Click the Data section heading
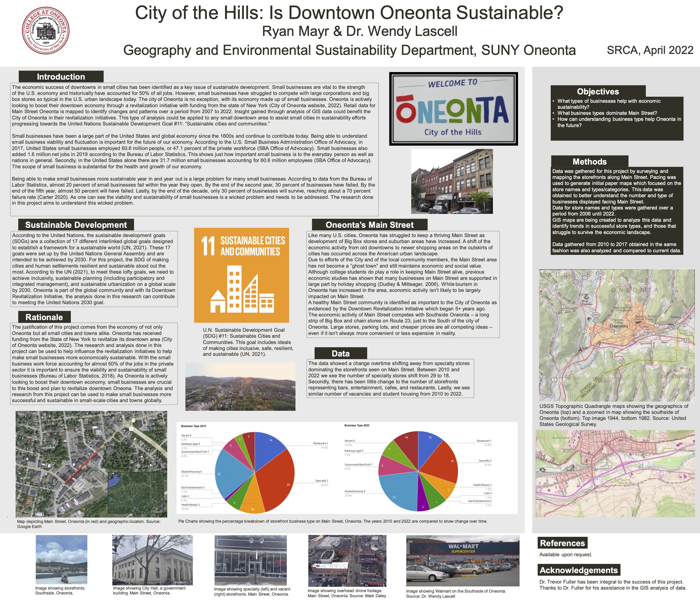Image resolution: width=700 pixels, height=600 pixels. click(x=341, y=353)
